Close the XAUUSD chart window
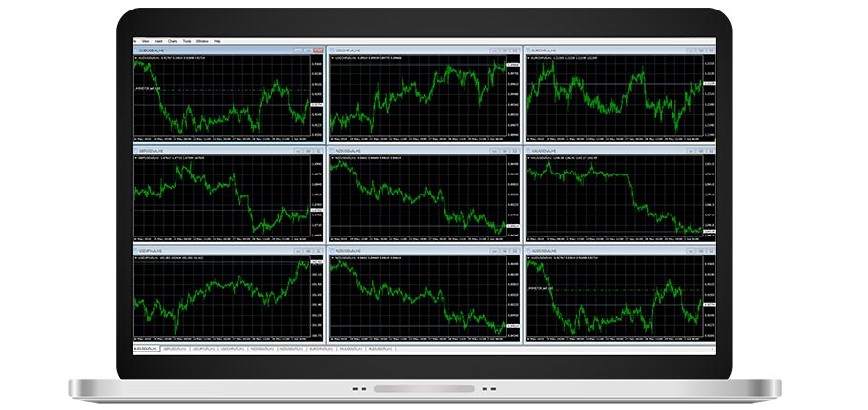Screen dimensions: 868x410 (x=711, y=151)
